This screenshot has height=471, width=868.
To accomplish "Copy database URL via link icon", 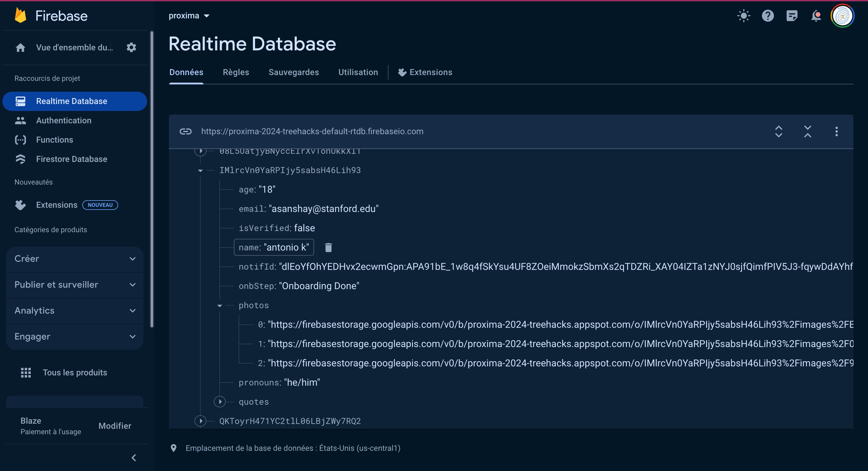I will click(185, 131).
